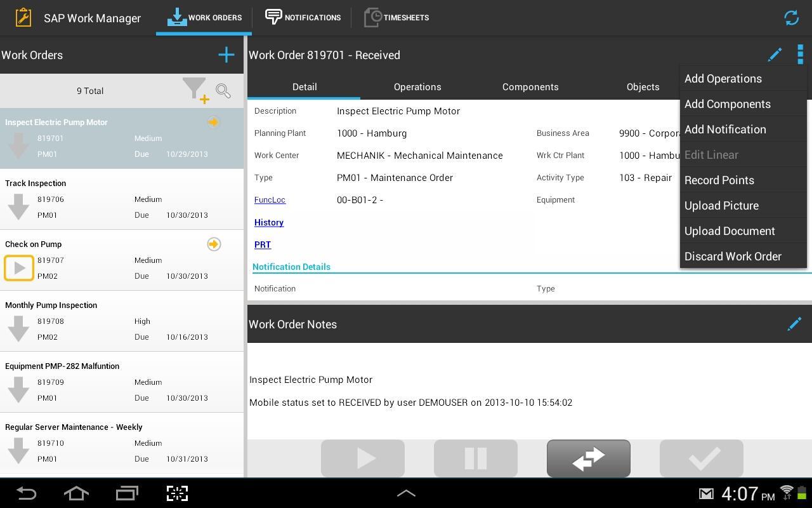Tap the down arrow status for order 819708
This screenshot has height=508, width=812.
tap(18, 328)
